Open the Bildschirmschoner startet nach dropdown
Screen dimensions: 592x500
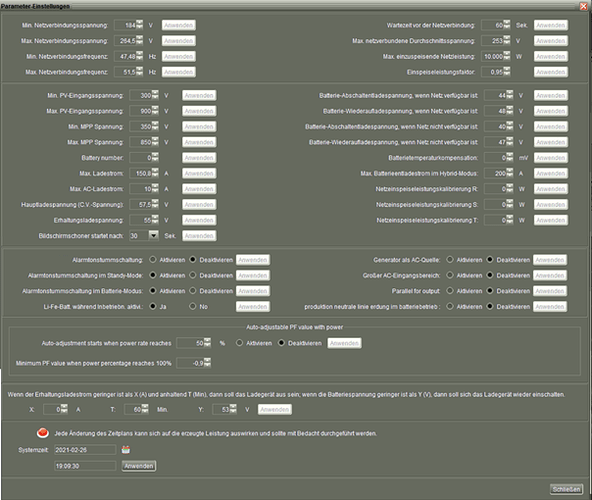pos(153,235)
